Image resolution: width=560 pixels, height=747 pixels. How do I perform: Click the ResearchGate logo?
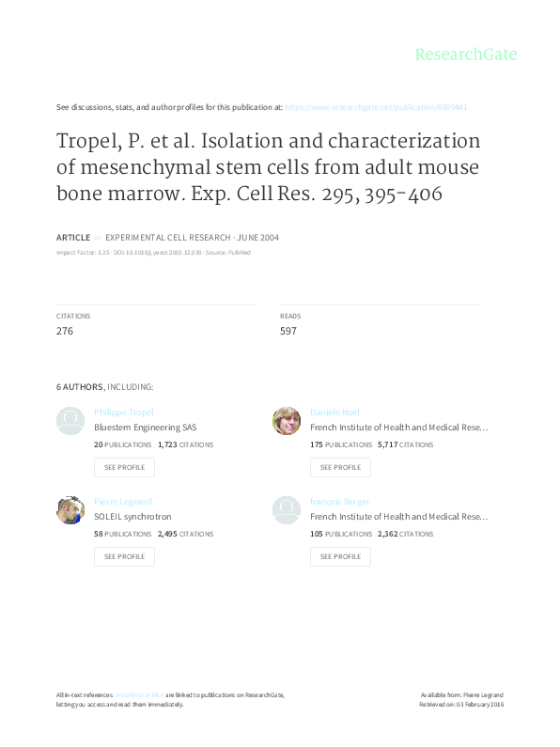[466, 54]
